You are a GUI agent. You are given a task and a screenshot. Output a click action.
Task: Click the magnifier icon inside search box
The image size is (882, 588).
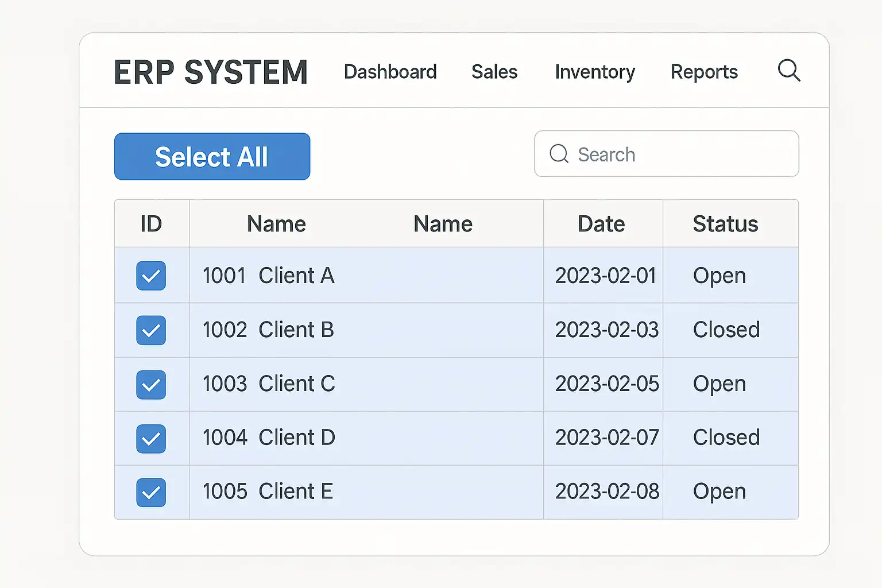pyautogui.click(x=559, y=154)
